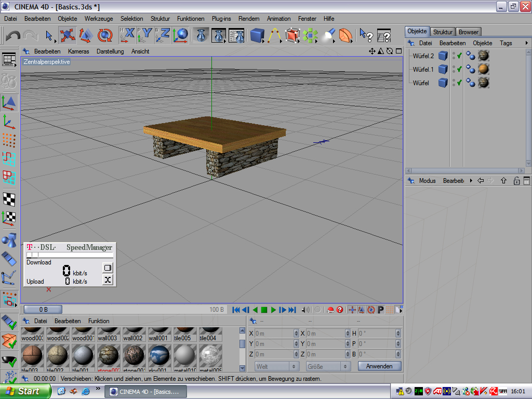Click the timeline frame slider at 0 B
This screenshot has height=399, width=532.
(x=43, y=310)
